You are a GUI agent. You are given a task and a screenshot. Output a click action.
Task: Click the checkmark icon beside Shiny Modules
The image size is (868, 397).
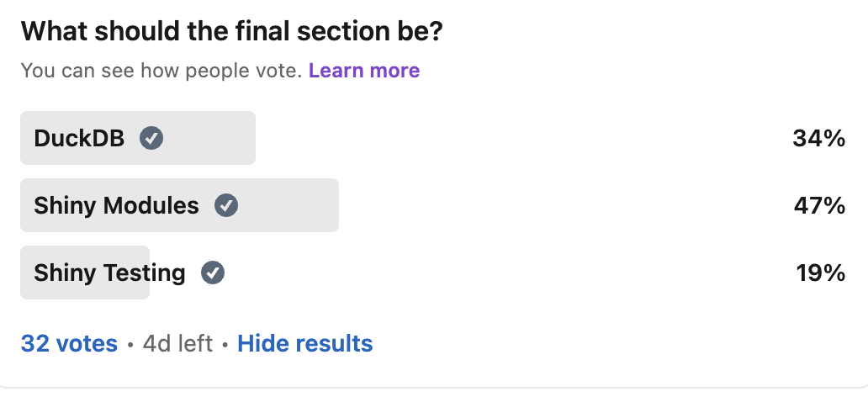point(226,205)
